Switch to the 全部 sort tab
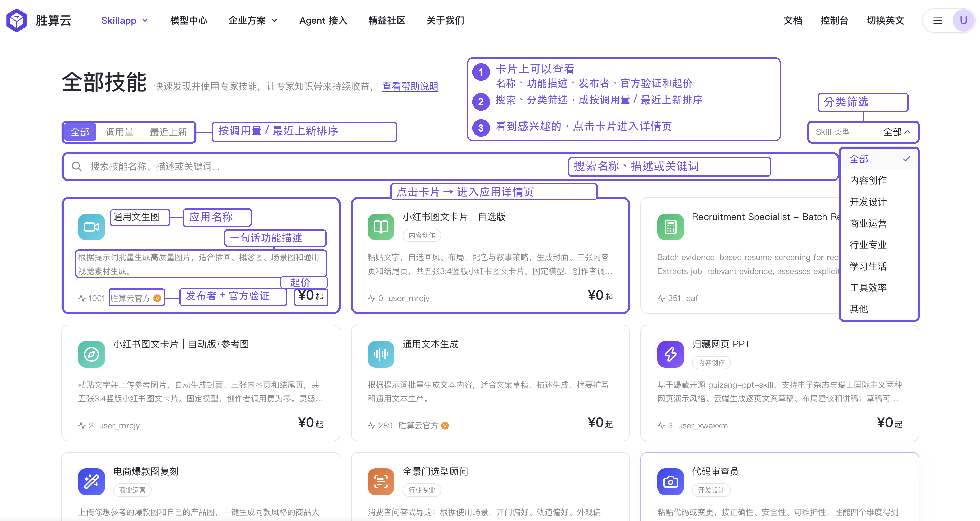 [80, 132]
